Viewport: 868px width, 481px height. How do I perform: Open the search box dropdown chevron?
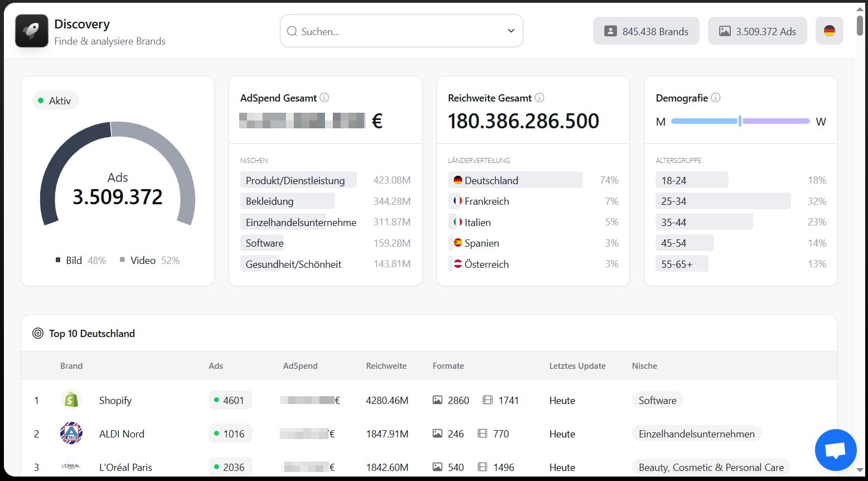tap(511, 31)
